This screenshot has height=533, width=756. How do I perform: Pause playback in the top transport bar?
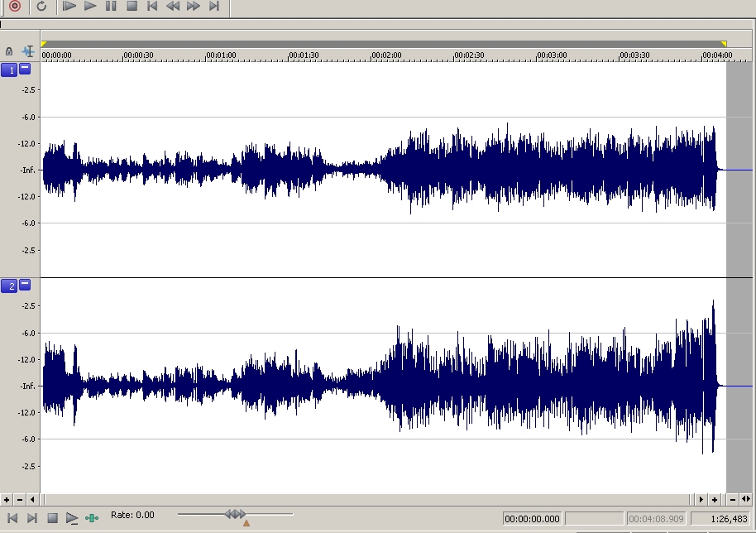pyautogui.click(x=111, y=6)
